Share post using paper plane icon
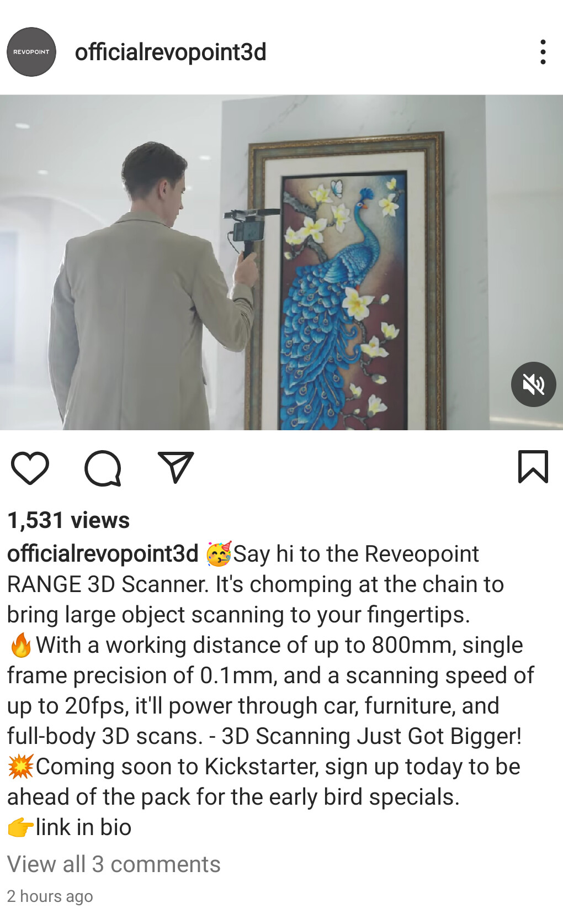 click(x=176, y=467)
